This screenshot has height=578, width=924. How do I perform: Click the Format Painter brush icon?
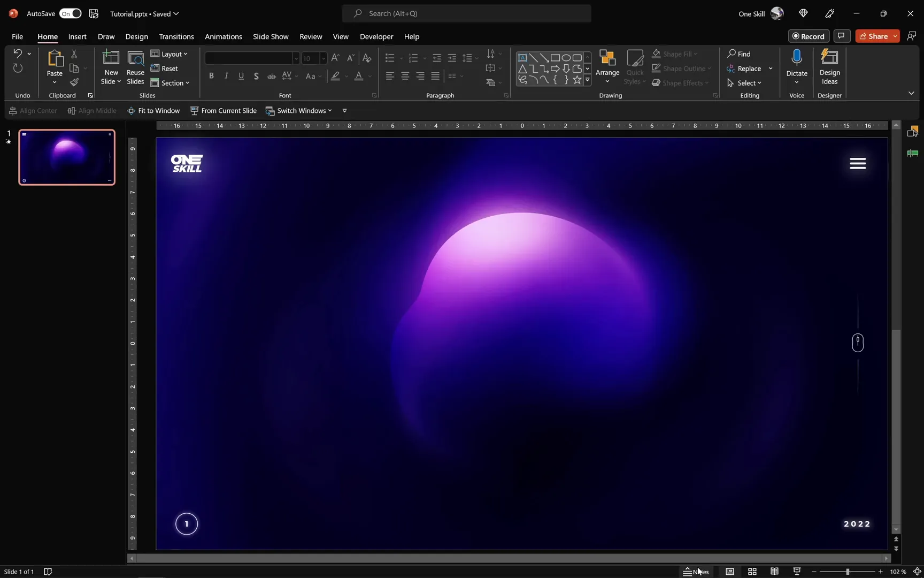(x=74, y=82)
